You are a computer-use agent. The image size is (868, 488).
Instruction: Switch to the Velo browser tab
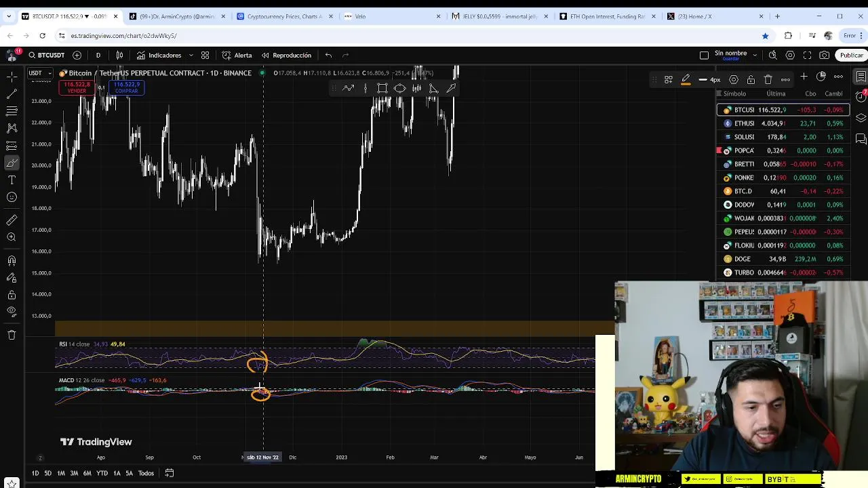pos(391,16)
